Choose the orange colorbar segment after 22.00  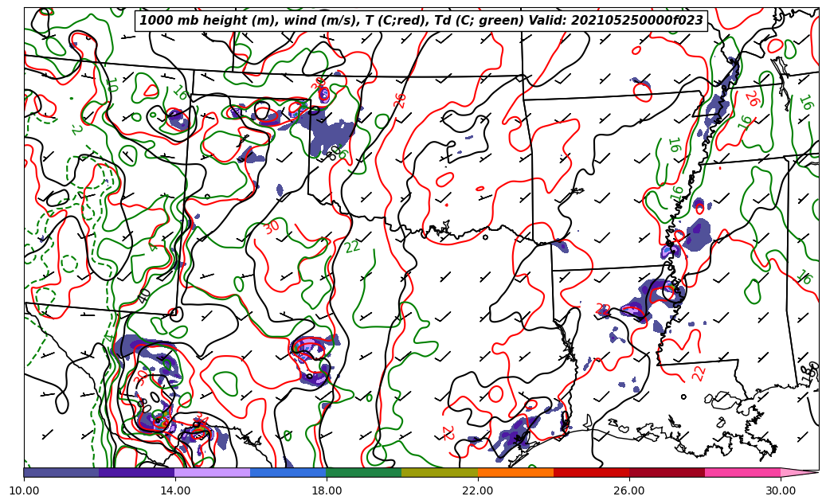pos(515,472)
